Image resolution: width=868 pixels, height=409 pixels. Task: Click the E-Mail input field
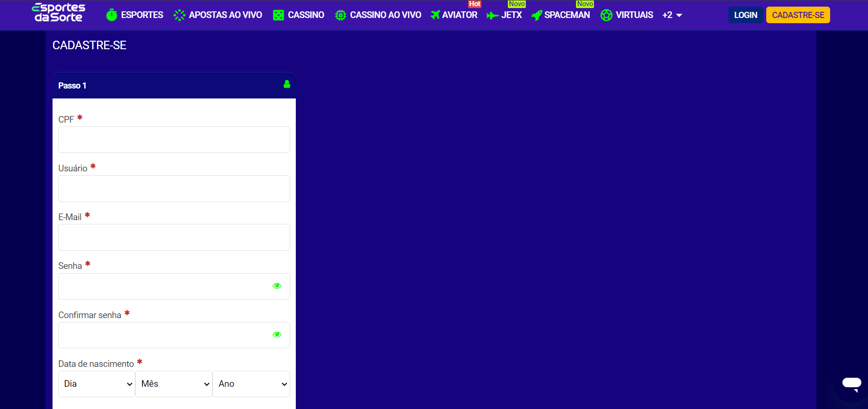coord(174,238)
